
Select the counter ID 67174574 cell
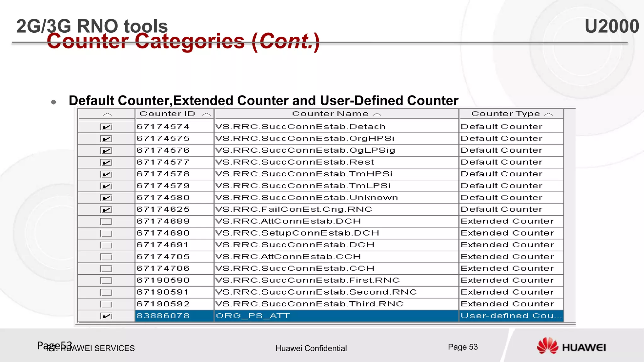click(x=175, y=127)
